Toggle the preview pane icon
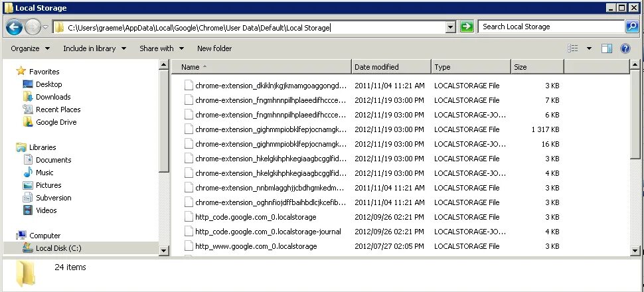This screenshot has height=292, width=644. [607, 48]
